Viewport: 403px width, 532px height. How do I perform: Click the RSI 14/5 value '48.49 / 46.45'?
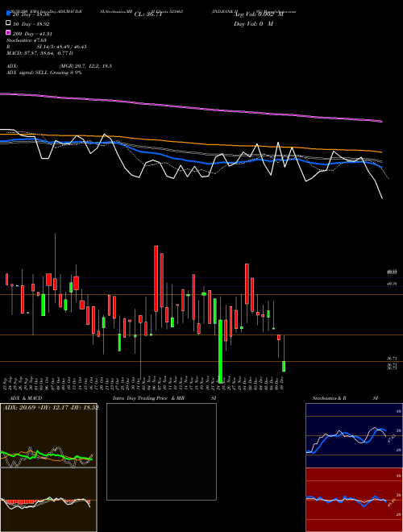[70, 47]
